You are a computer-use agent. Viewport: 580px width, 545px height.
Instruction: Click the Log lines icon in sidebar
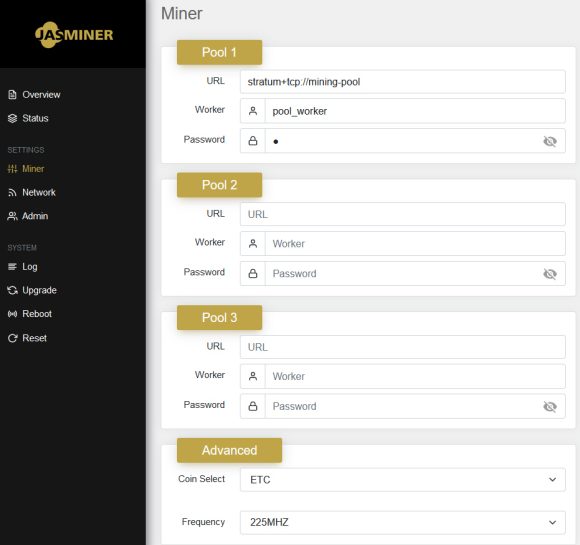[x=12, y=267]
